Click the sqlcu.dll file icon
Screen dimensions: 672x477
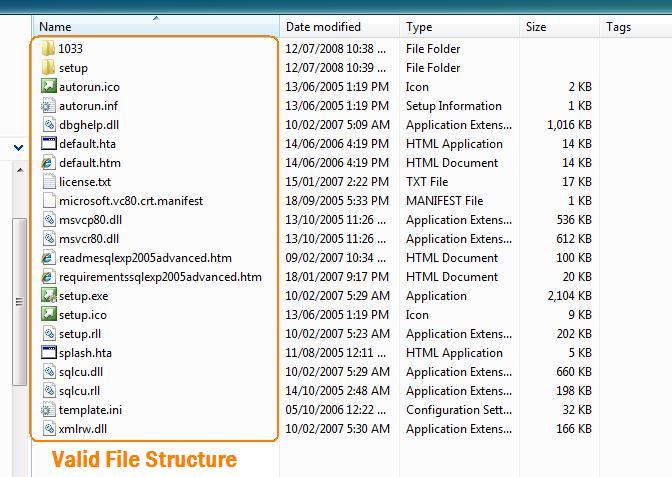coord(49,371)
